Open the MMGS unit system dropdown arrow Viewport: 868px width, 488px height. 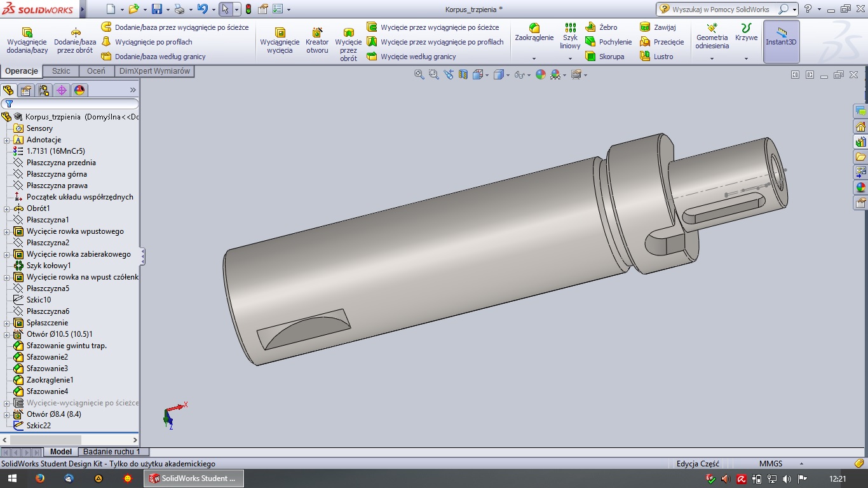point(801,464)
